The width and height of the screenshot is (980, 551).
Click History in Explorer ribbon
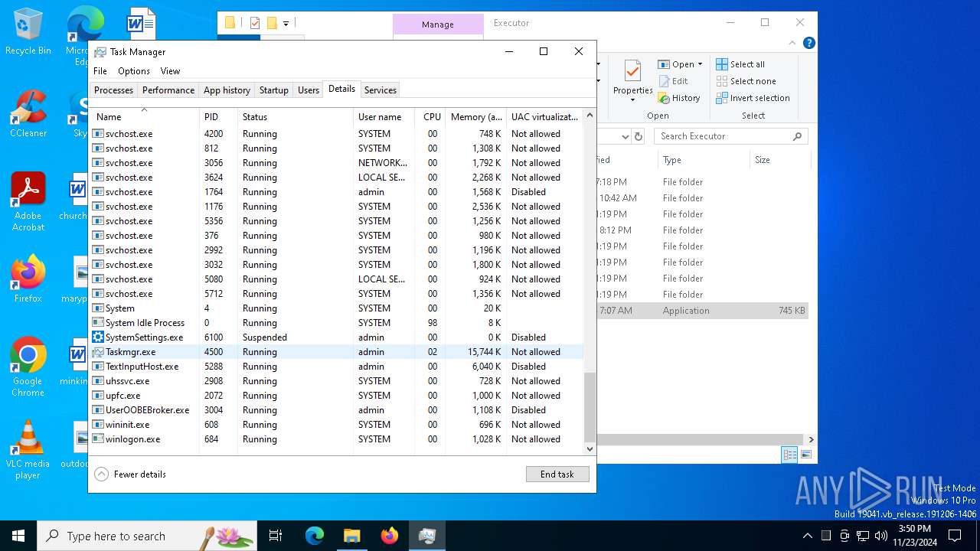[679, 98]
